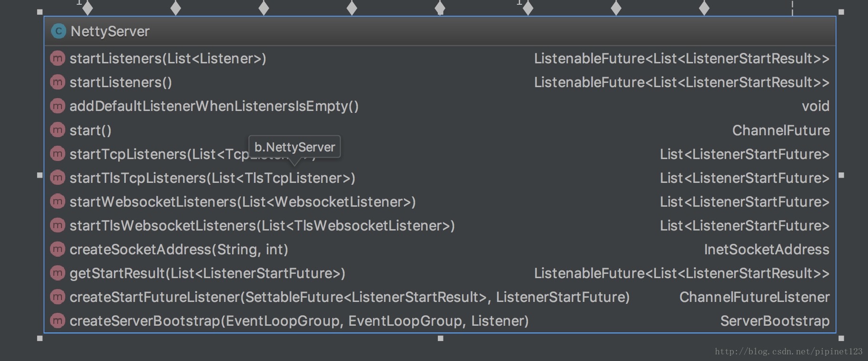Screen dimensions: 868x361
Task: Click the b.NettyServer tooltip
Action: pos(294,147)
